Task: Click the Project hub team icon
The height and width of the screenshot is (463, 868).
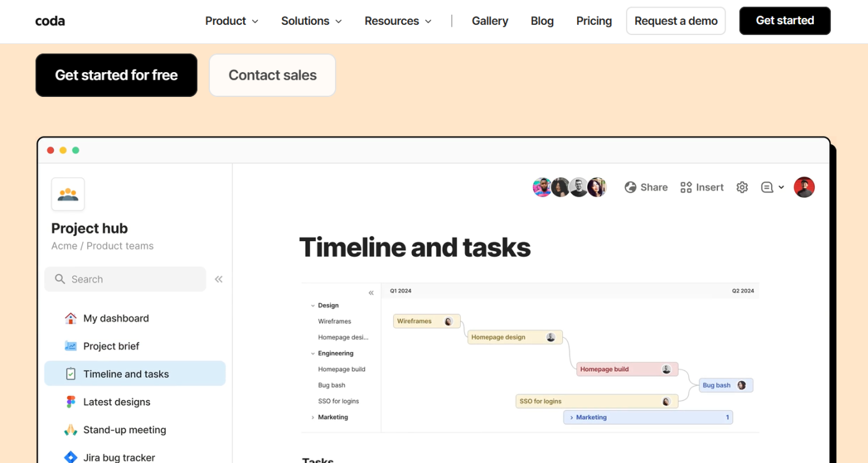Action: [x=68, y=195]
